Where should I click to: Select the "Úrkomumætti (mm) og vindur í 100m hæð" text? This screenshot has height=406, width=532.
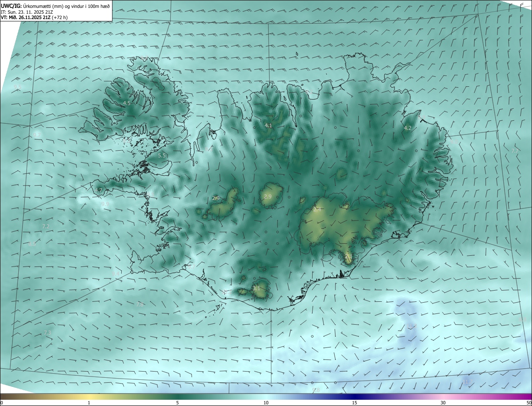[66, 6]
